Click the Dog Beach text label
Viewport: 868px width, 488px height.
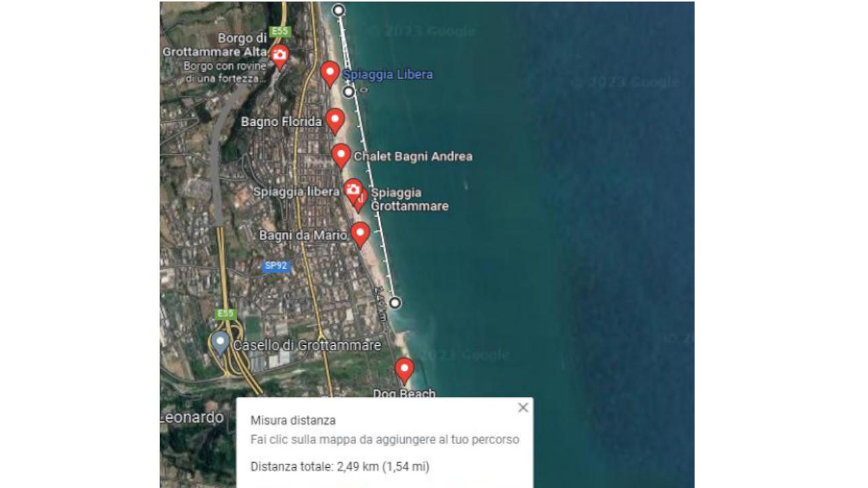coord(404,393)
